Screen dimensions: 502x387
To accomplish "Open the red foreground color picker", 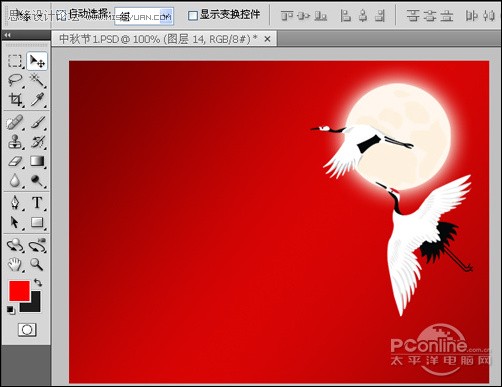I will [19, 291].
